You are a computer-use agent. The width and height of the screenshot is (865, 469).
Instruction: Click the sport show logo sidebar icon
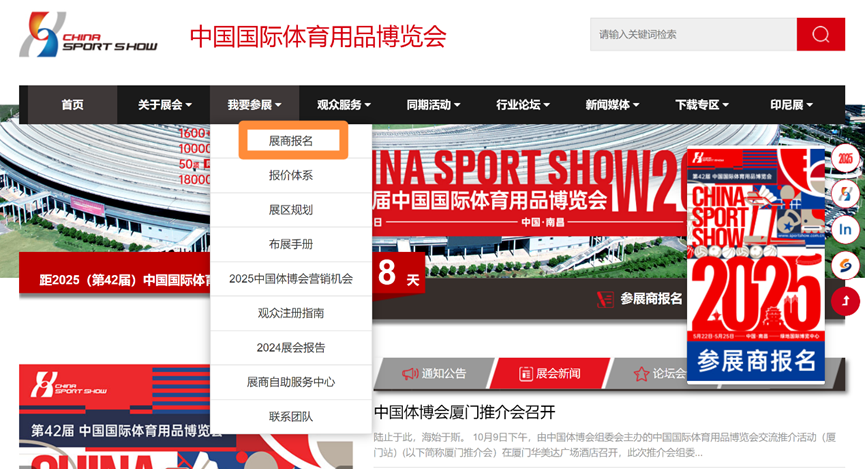pos(845,194)
